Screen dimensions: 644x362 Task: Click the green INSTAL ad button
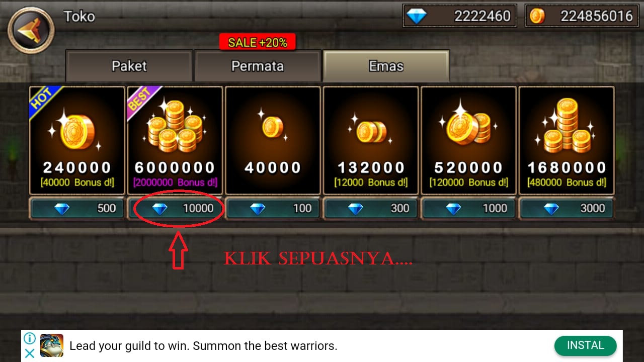[x=585, y=345]
